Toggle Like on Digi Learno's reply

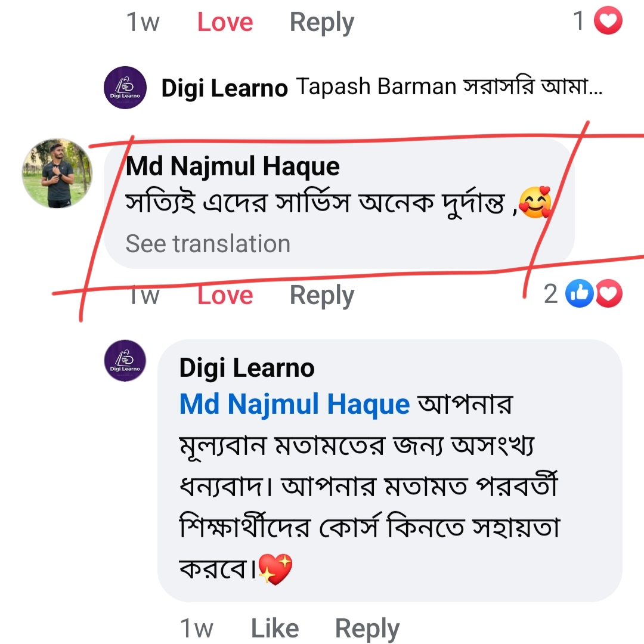coord(275,628)
